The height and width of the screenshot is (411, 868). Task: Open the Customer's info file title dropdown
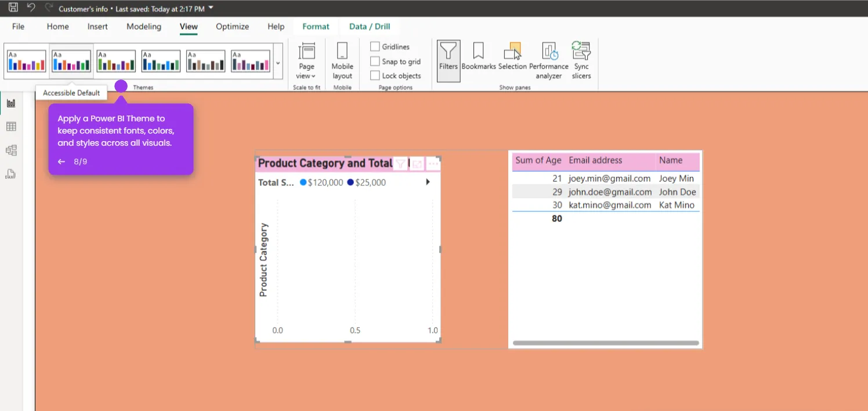coord(211,8)
